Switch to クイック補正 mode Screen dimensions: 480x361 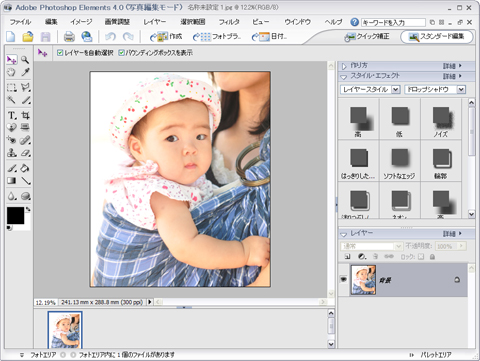click(367, 36)
